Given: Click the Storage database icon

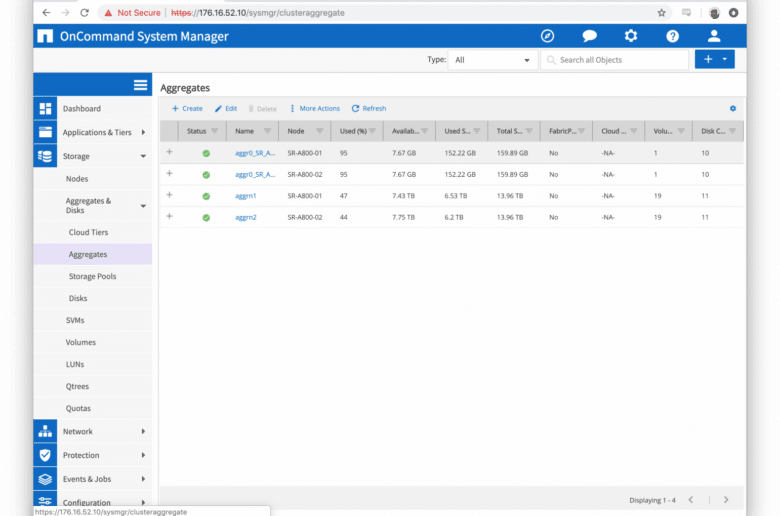Looking at the screenshot, I should pyautogui.click(x=45, y=156).
